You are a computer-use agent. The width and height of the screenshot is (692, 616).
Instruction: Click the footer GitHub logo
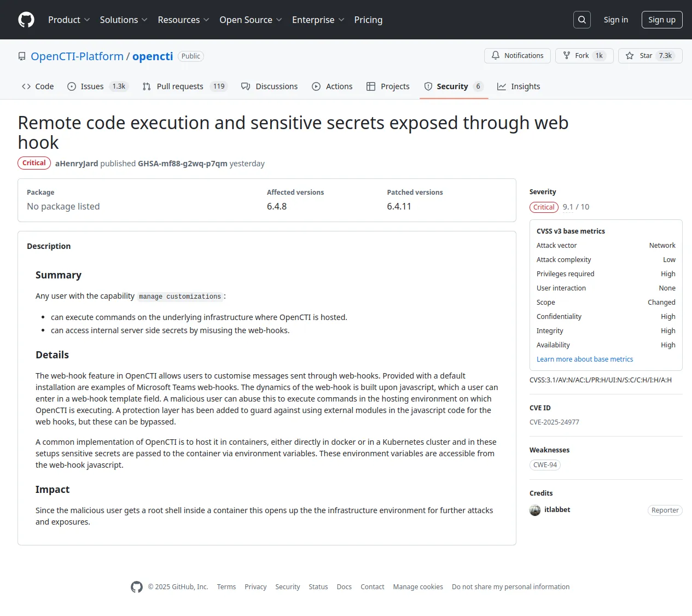[x=137, y=587]
